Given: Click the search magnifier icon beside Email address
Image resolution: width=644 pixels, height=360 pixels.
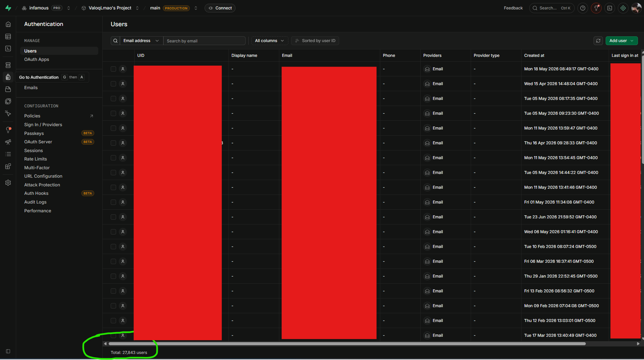Looking at the screenshot, I should pyautogui.click(x=115, y=41).
